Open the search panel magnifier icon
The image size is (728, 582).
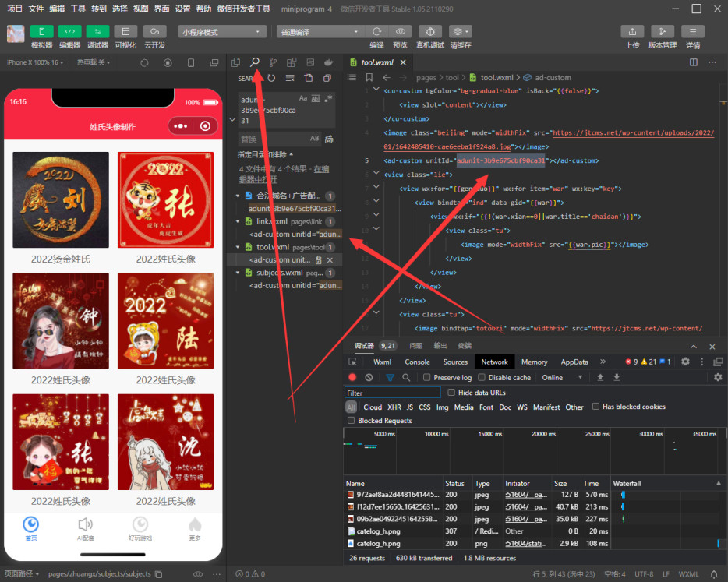coord(255,62)
